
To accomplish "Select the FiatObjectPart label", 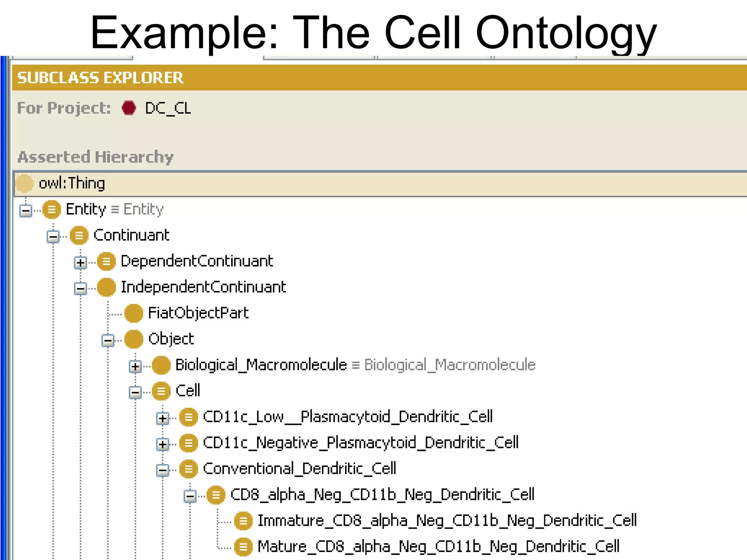I will 198,313.
